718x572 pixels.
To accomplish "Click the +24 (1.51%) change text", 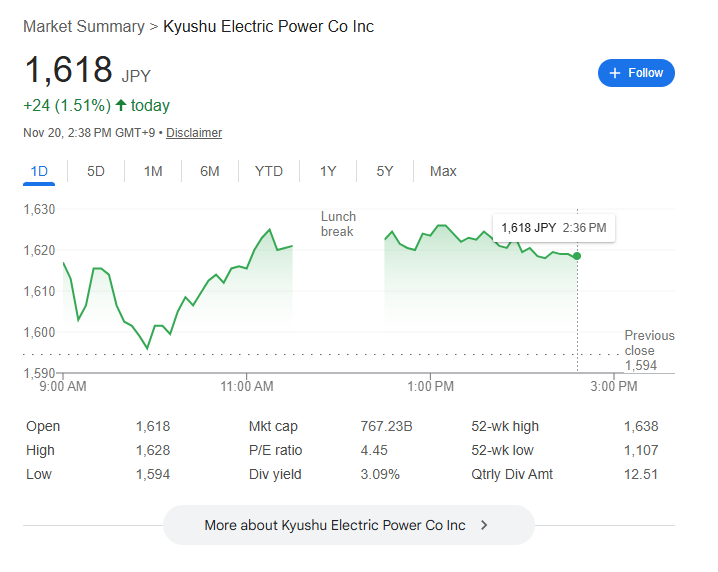I will coord(67,105).
